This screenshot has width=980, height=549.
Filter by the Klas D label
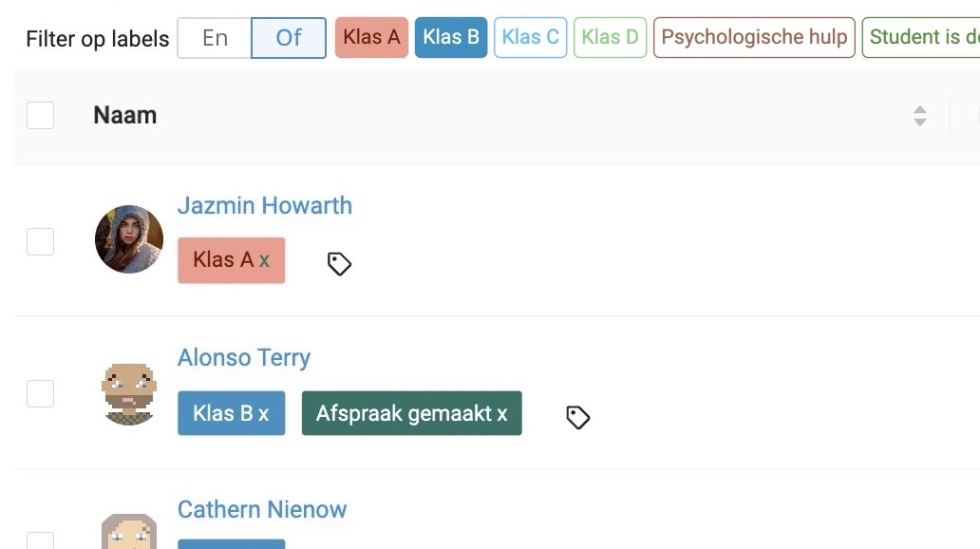pos(610,37)
